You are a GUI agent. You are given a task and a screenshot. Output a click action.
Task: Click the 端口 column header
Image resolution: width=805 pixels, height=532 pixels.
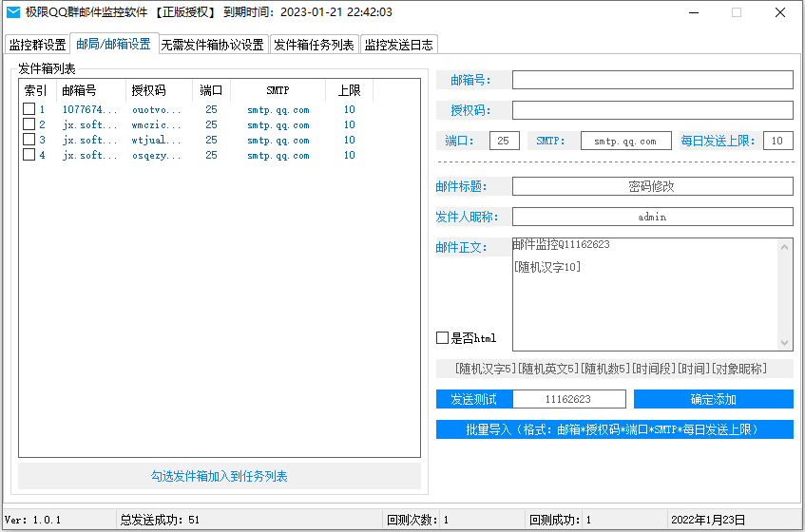pyautogui.click(x=212, y=90)
